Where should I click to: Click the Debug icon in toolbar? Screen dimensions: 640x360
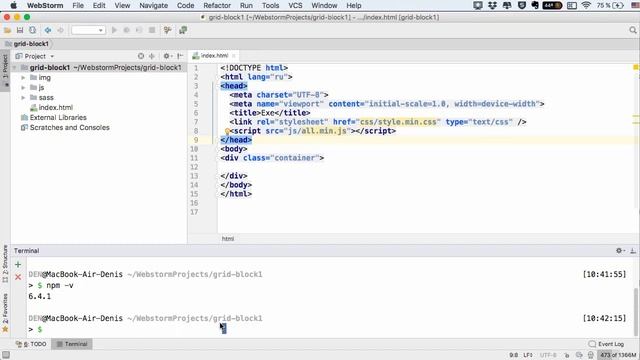[x=127, y=30]
